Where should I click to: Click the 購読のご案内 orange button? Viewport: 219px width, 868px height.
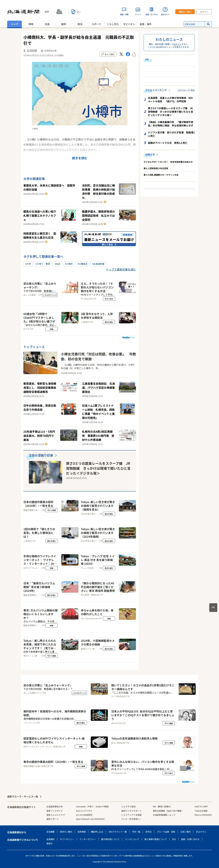(x=185, y=12)
